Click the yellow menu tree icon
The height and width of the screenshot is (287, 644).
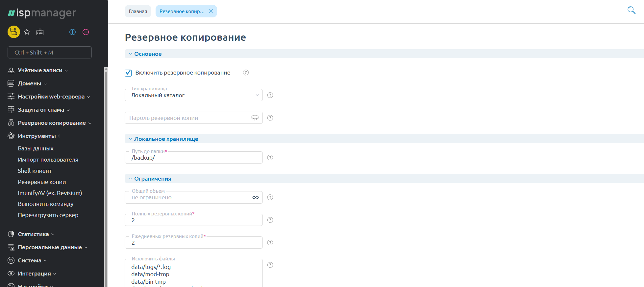(x=14, y=32)
